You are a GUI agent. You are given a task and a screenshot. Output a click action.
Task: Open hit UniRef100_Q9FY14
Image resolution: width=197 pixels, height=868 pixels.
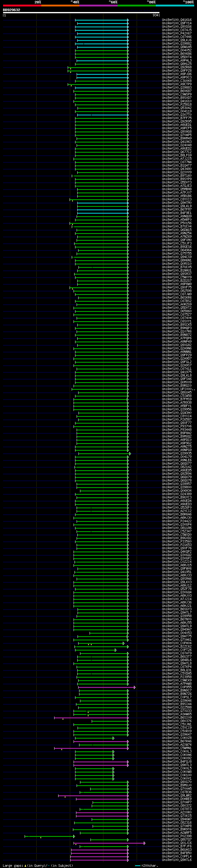(x=176, y=23)
